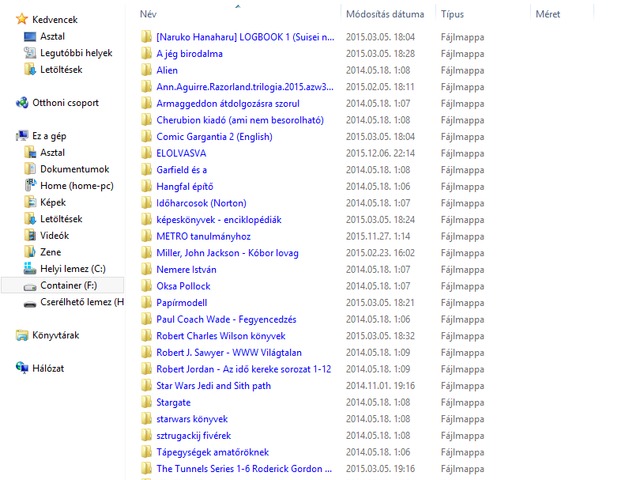
Task: Click folder icon next to Alien
Action: pos(146,70)
